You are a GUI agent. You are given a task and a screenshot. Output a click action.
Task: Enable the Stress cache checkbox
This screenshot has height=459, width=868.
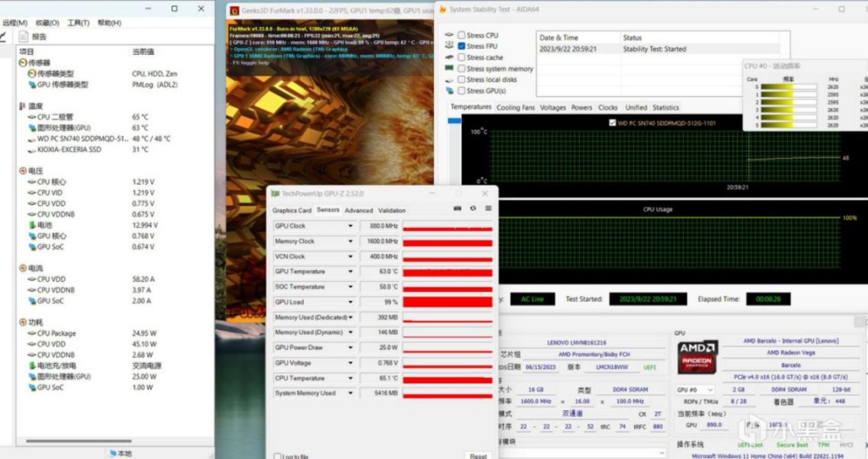[x=461, y=57]
